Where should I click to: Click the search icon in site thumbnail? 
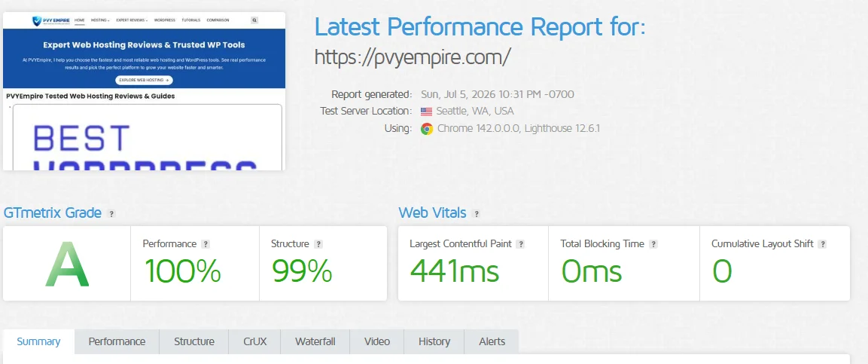click(x=254, y=20)
